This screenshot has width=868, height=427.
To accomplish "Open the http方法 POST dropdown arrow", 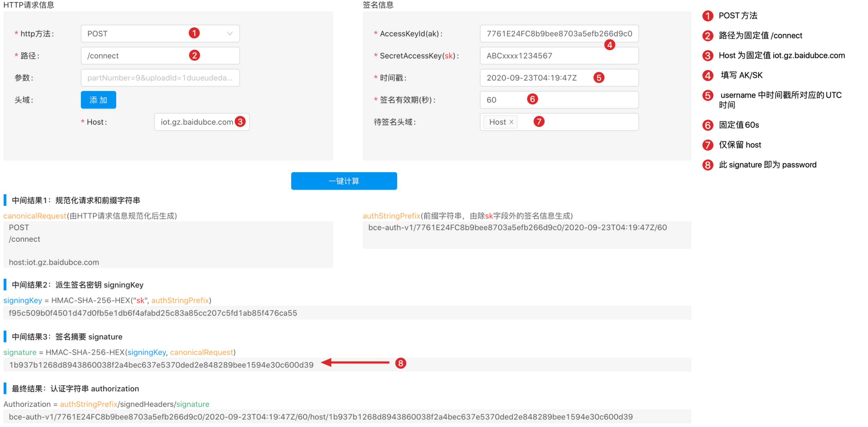I will (x=230, y=34).
